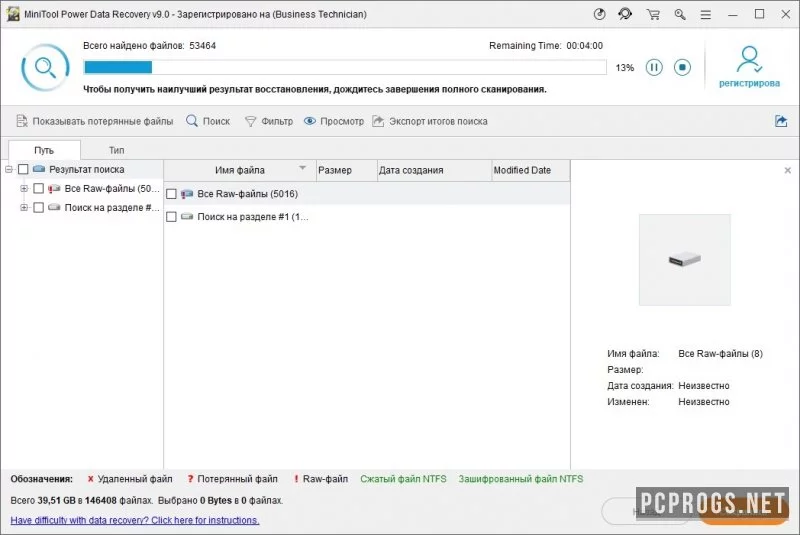Open the support headset icon in title bar

click(x=625, y=14)
